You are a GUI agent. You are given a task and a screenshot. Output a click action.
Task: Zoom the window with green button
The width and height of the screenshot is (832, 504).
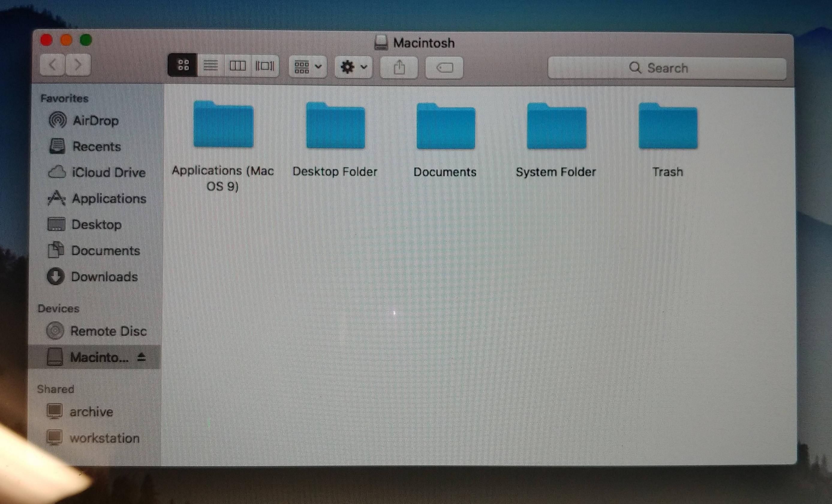(x=86, y=40)
